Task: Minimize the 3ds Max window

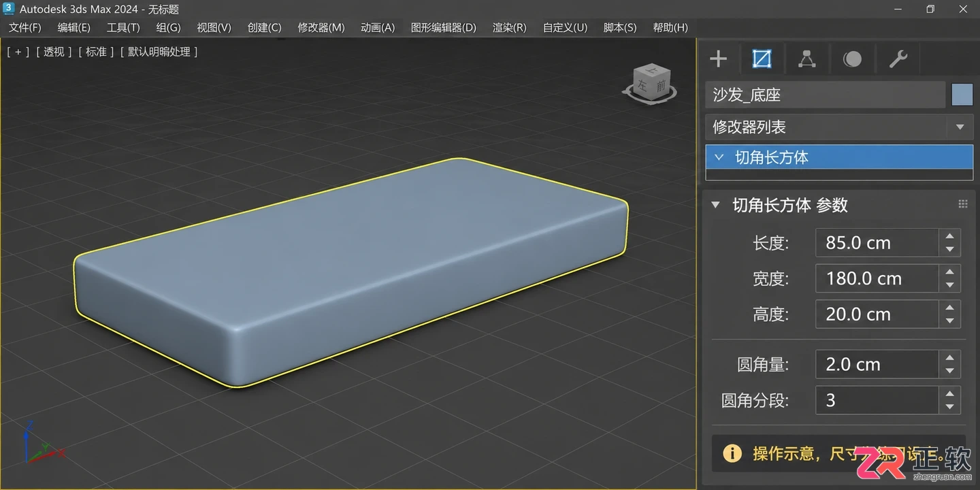Action: pos(897,9)
